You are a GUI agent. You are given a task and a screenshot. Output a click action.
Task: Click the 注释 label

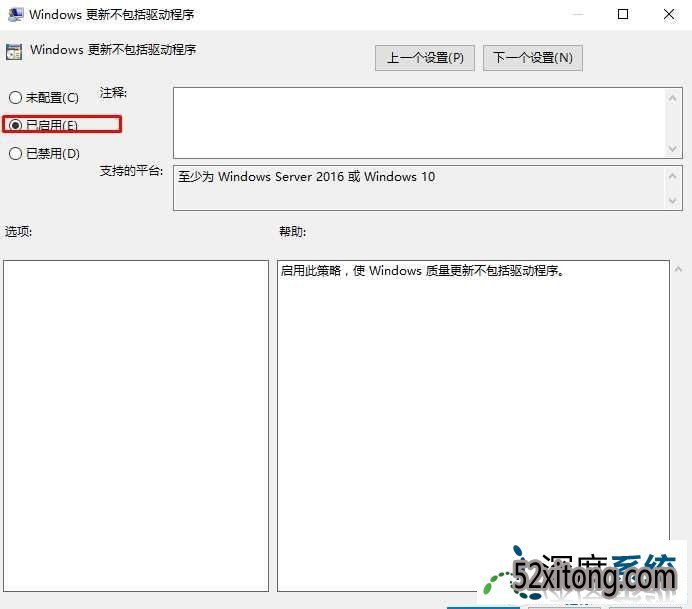pyautogui.click(x=113, y=93)
